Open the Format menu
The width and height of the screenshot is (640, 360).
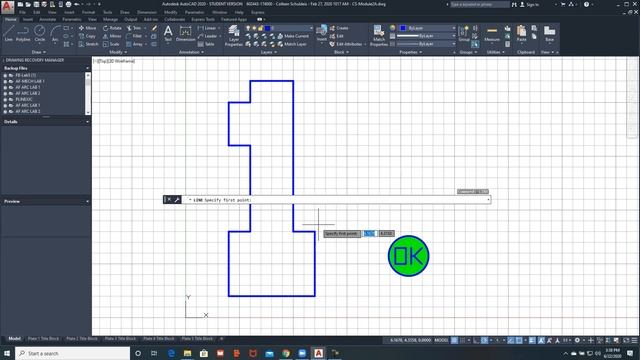pos(88,12)
